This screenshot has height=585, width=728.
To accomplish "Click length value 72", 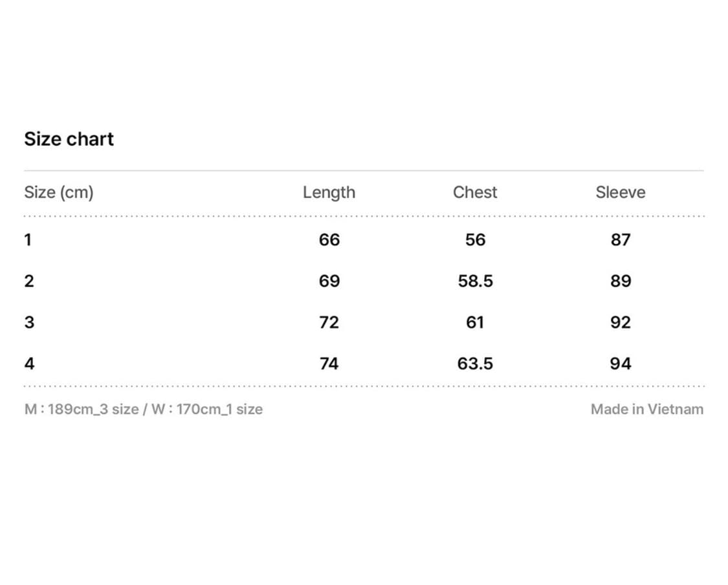I will click(329, 322).
